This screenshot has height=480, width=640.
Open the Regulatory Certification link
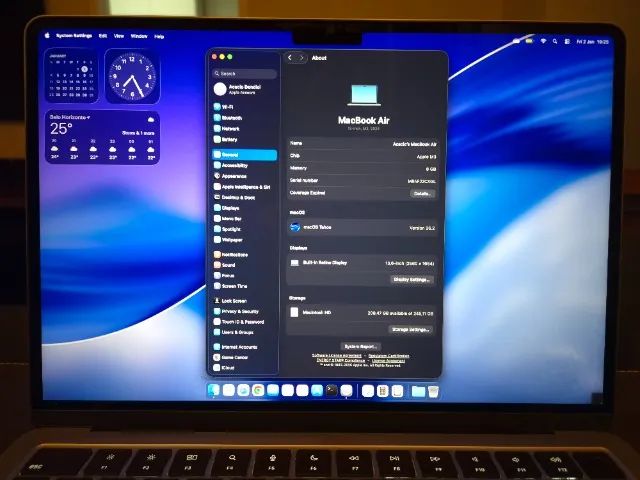(x=389, y=356)
